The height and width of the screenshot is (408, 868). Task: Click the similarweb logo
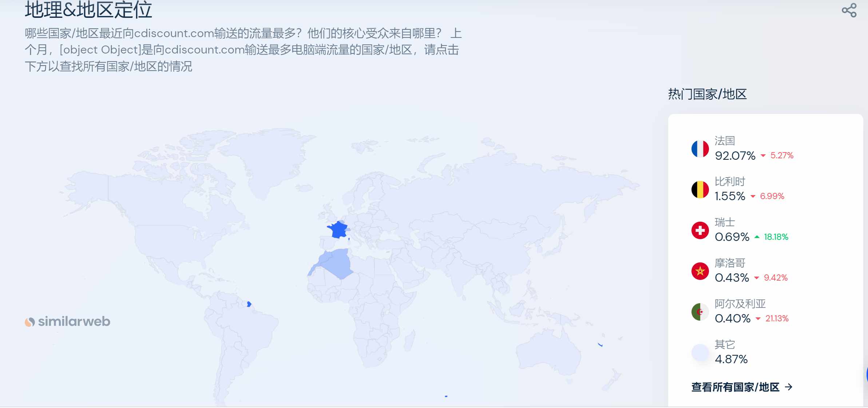(67, 321)
